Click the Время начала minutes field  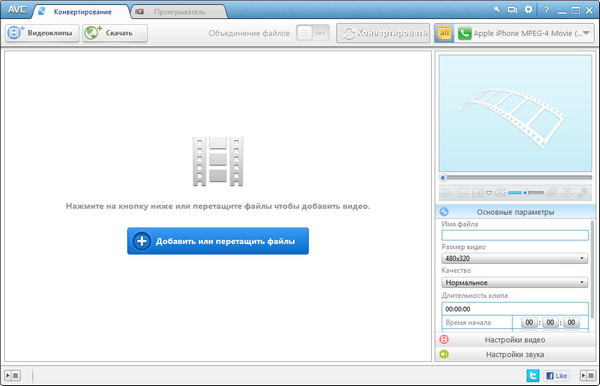(x=550, y=322)
